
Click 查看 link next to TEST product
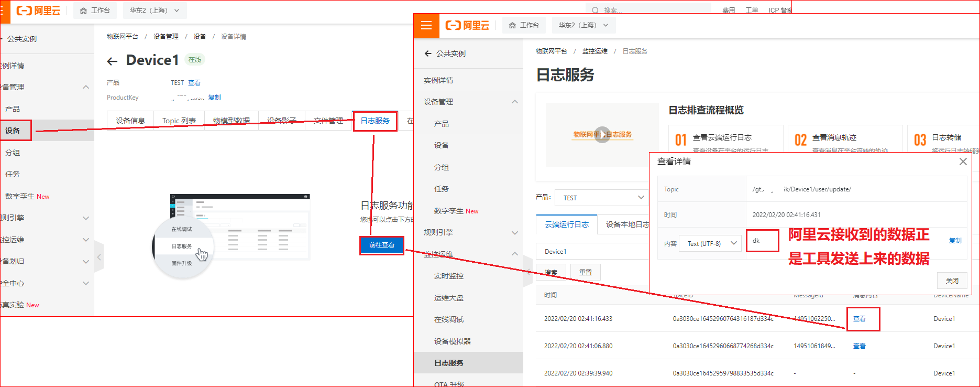194,83
